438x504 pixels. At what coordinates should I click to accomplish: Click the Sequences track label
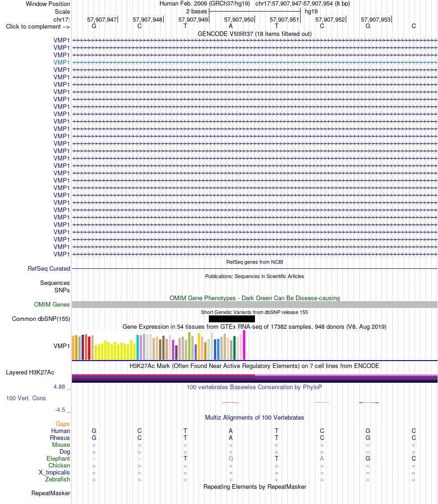point(54,283)
